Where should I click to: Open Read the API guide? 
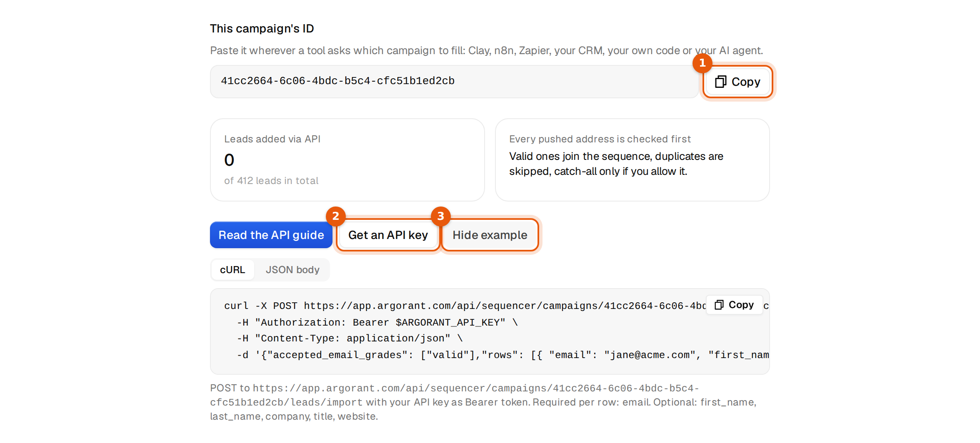271,235
